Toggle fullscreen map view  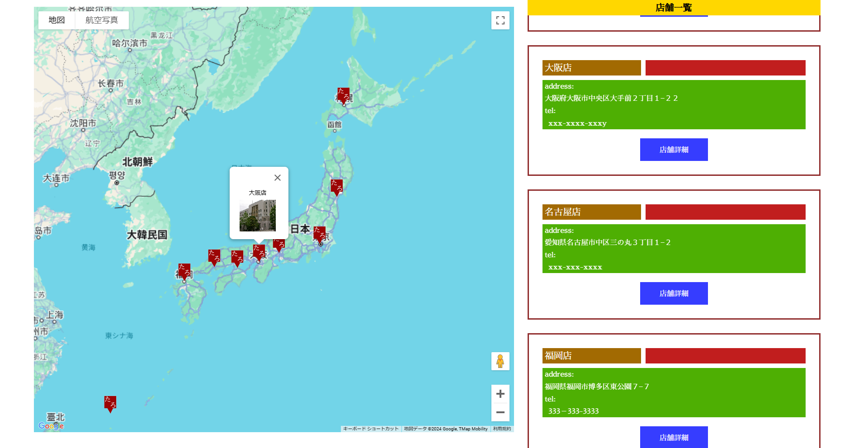tap(500, 20)
